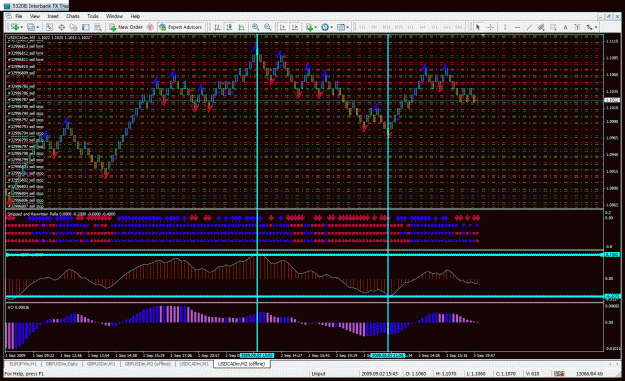Switch chart to line chart mode
This screenshot has width=625, height=381.
point(241,27)
